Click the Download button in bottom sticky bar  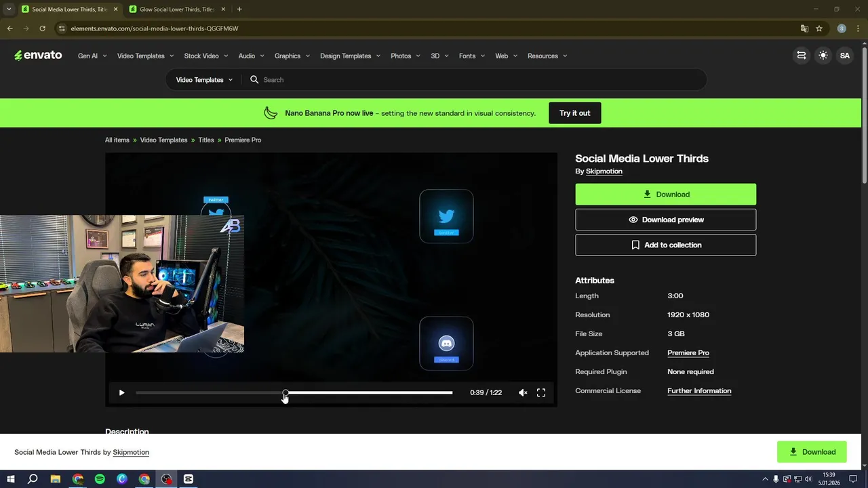click(x=812, y=452)
